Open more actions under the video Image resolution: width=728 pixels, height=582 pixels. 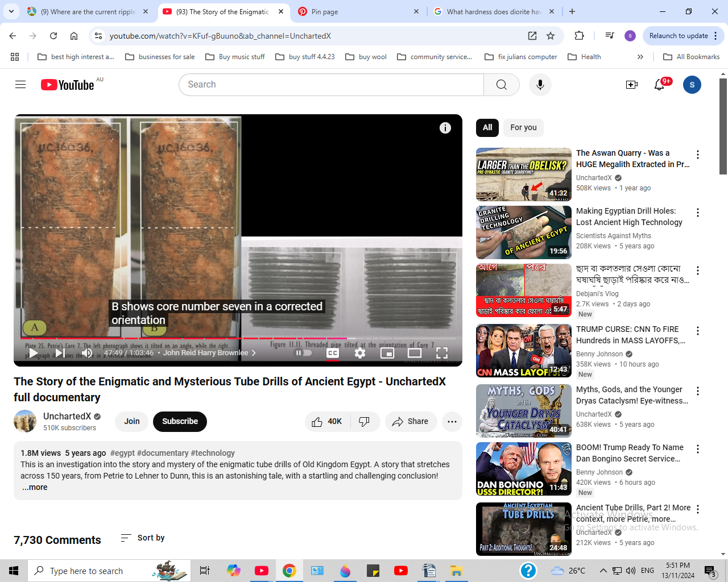(x=452, y=421)
